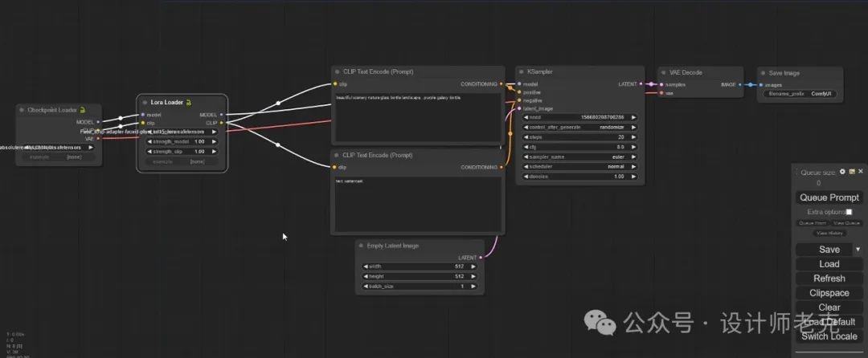Click VAE Decode IMAGE output socket
The width and height of the screenshot is (868, 358).
click(x=740, y=84)
